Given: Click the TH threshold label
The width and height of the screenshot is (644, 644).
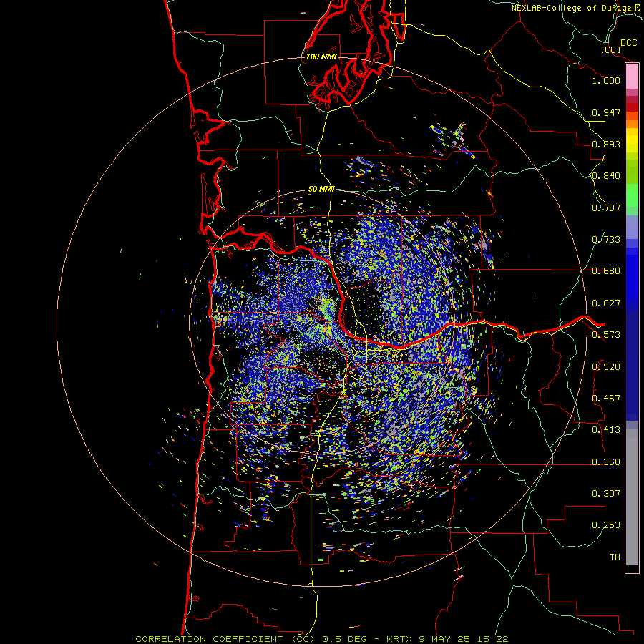Looking at the screenshot, I should 615,557.
